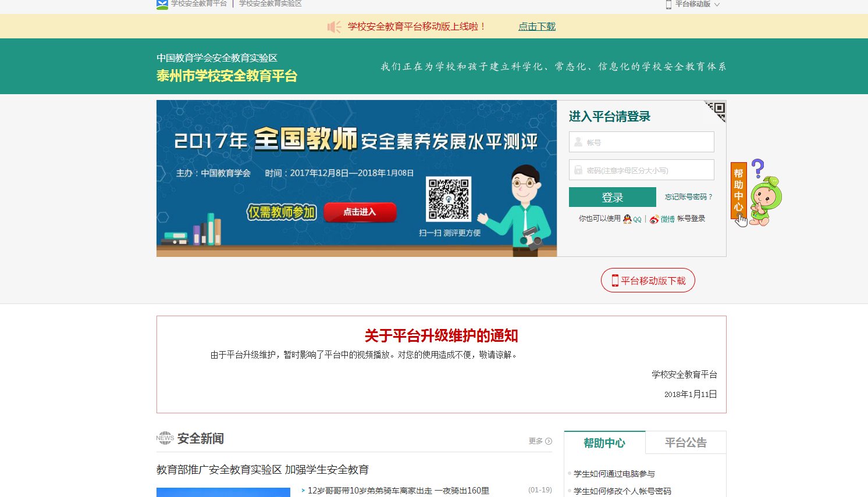Click the QQ penguin login icon
Viewport: 868px width, 497px height.
coord(627,219)
